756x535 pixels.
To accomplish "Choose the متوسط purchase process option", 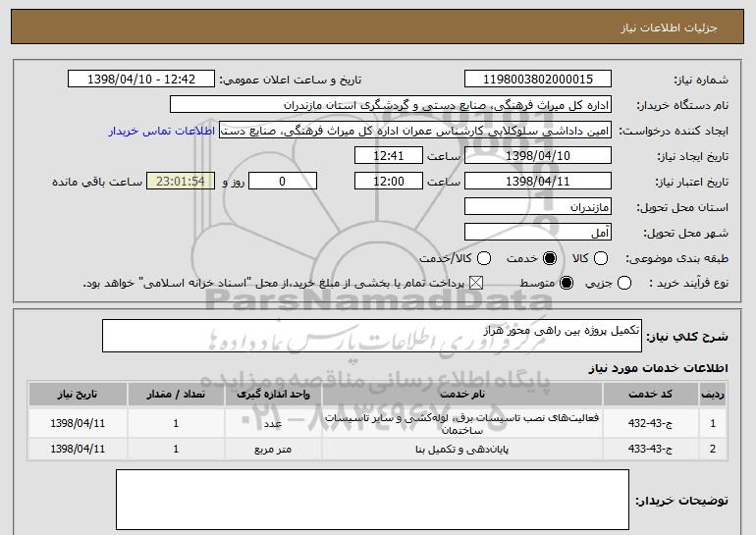I will (567, 283).
